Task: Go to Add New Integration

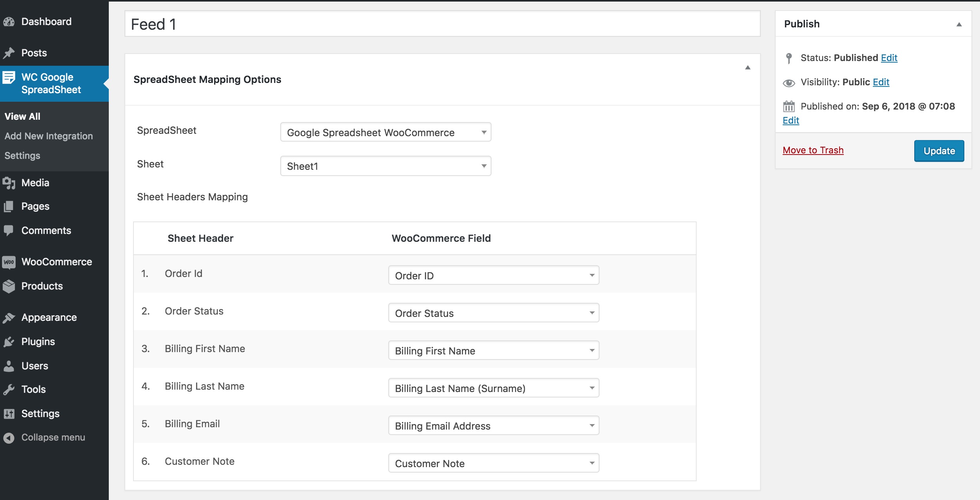Action: pyautogui.click(x=49, y=136)
